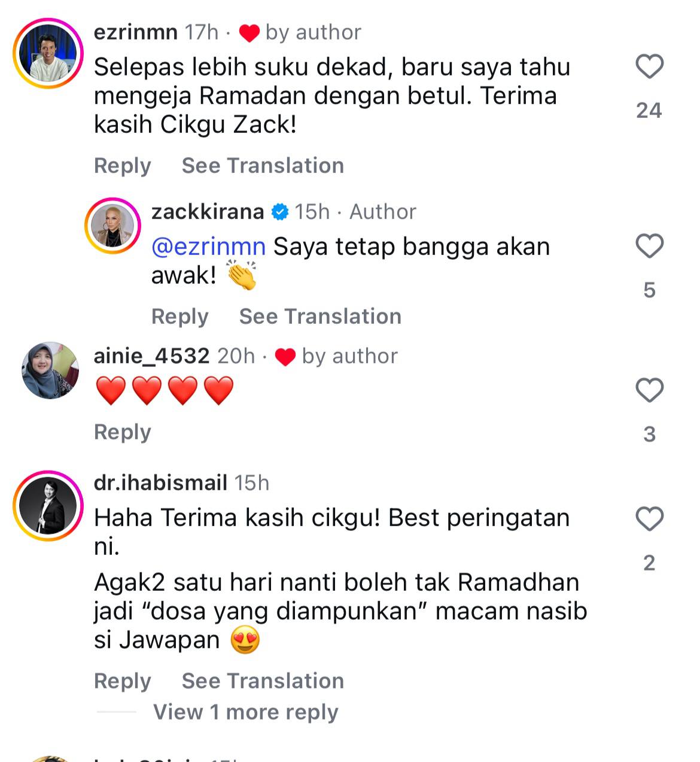Show translation for ezrinmn's comment
Screen dimensions: 700x762
pyautogui.click(x=263, y=166)
